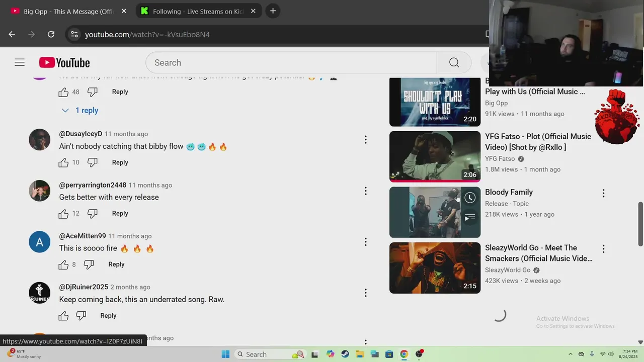Like the comment with 48 likes

[63, 92]
